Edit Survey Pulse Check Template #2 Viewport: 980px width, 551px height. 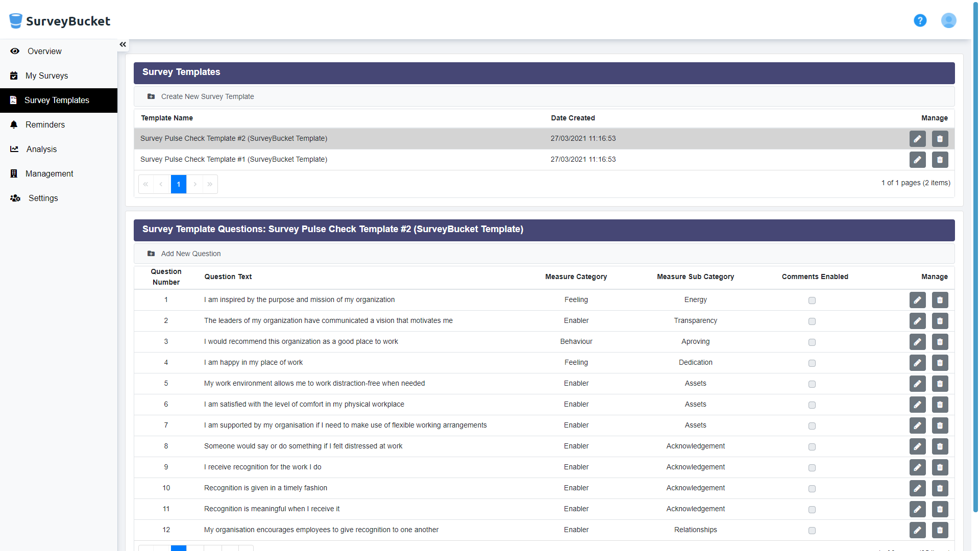917,139
